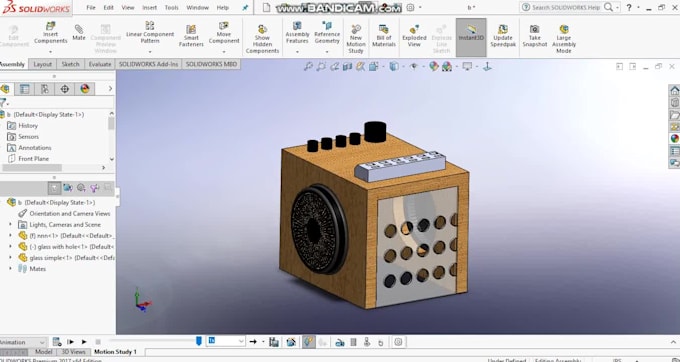The image size is (680, 362).
Task: Select the Move Component tool
Action: tap(224, 33)
